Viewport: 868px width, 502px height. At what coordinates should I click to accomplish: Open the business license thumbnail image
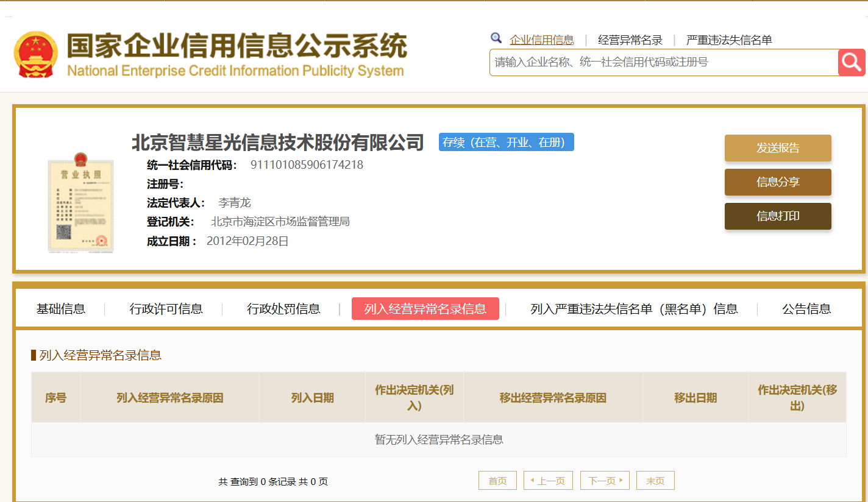point(80,203)
